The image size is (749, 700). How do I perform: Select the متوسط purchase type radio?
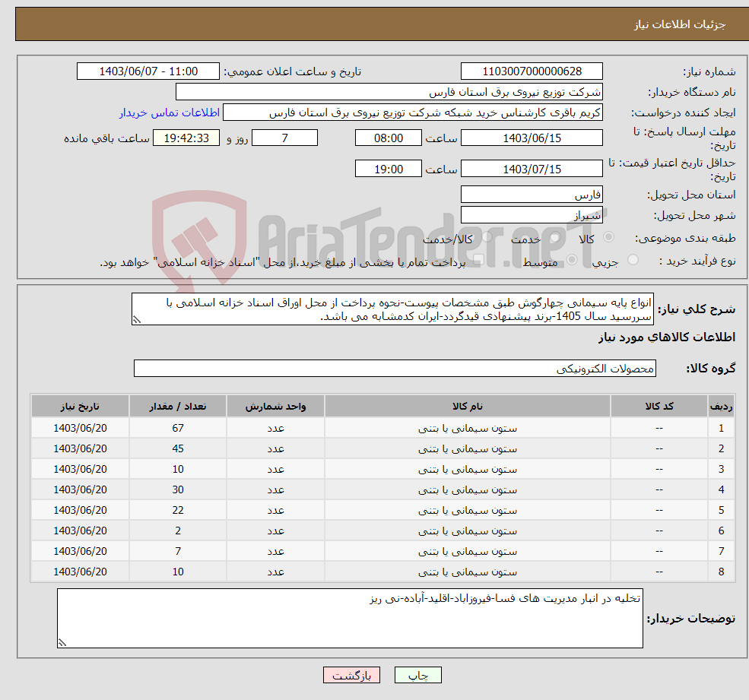click(x=572, y=260)
